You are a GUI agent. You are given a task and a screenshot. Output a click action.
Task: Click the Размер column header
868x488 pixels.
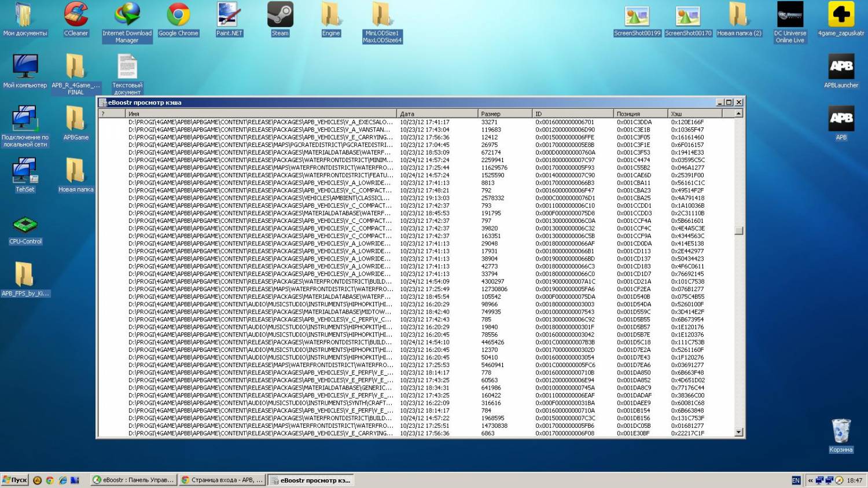[505, 114]
